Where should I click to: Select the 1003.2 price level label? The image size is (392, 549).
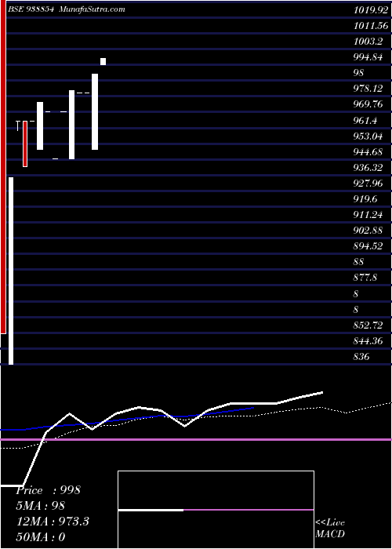[368, 42]
